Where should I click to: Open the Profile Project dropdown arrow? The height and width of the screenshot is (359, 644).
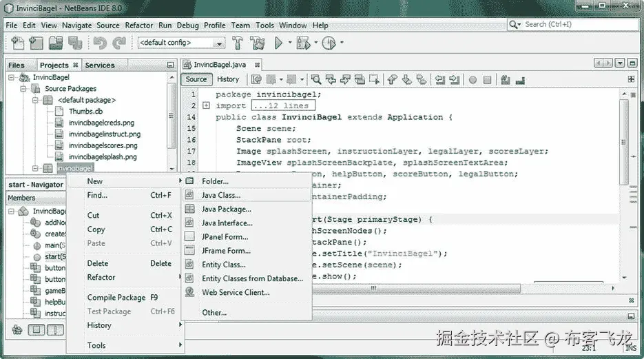tap(342, 42)
